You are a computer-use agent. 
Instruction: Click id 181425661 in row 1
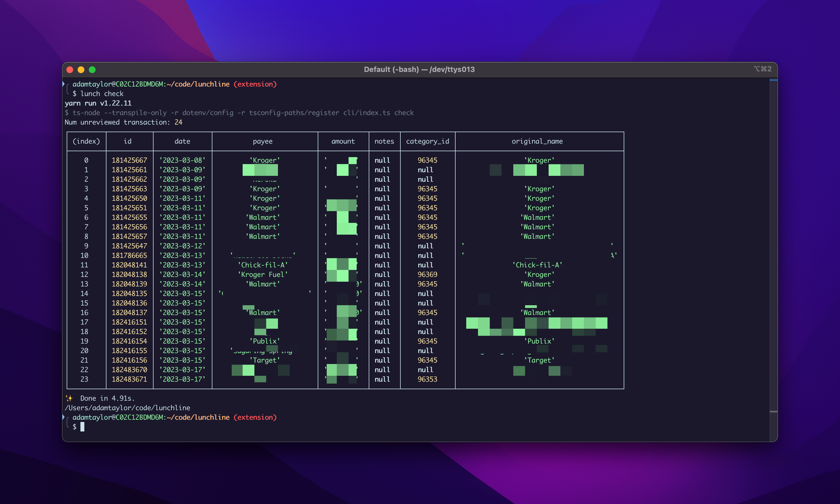click(129, 170)
